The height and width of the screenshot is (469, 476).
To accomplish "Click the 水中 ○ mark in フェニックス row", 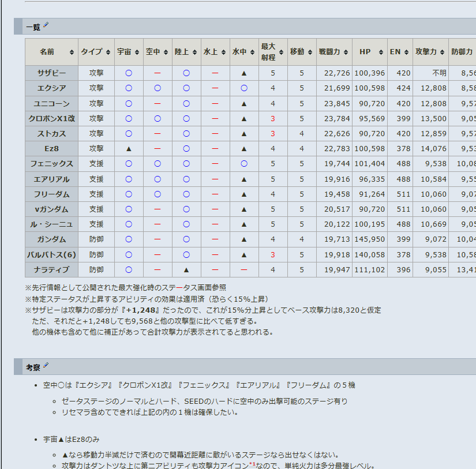I will pos(244,164).
